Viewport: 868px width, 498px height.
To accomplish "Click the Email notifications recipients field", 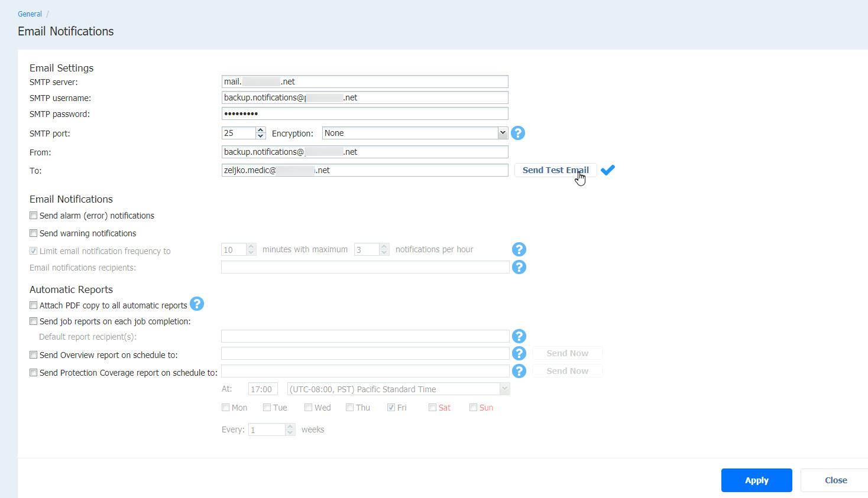I will tap(365, 267).
